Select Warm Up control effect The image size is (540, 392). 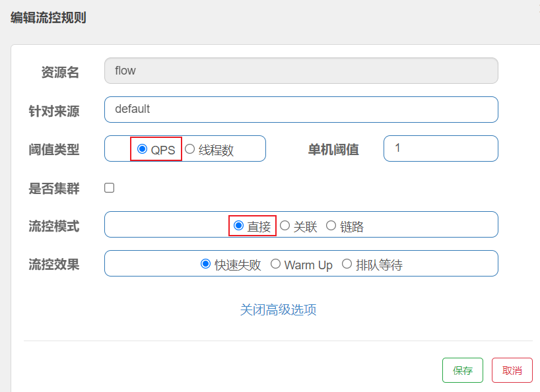coord(275,264)
